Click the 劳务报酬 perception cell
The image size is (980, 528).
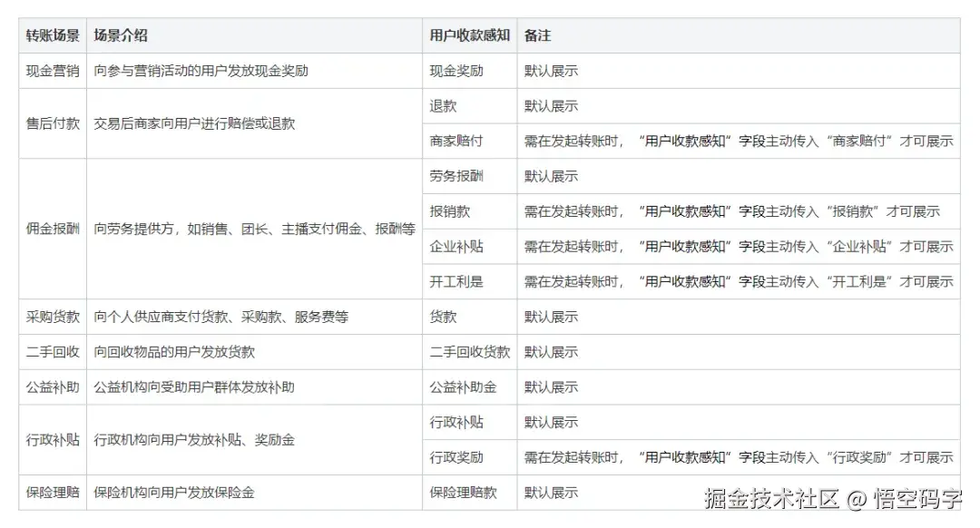450,176
